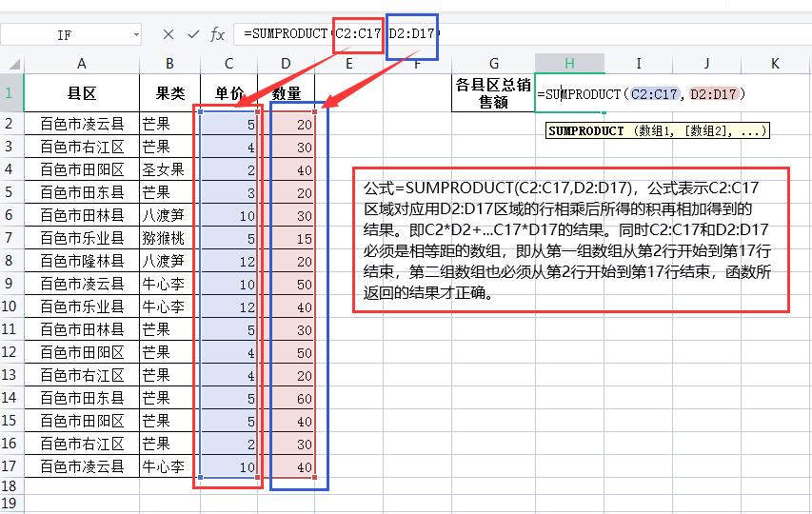812x514 pixels.
Task: Click quantity cell 60 in row 14
Action: (x=287, y=398)
